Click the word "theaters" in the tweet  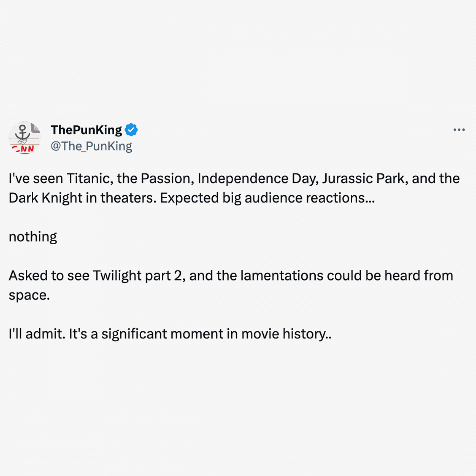click(x=128, y=198)
